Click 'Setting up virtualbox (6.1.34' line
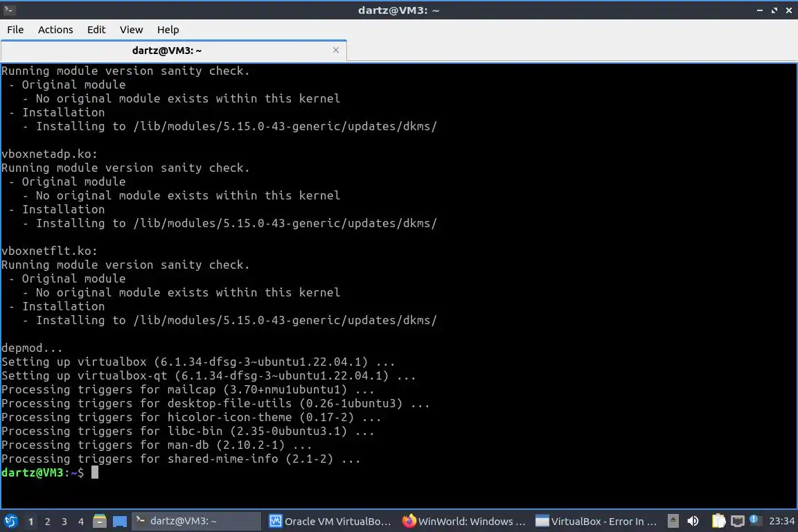The width and height of the screenshot is (798, 532). click(199, 362)
